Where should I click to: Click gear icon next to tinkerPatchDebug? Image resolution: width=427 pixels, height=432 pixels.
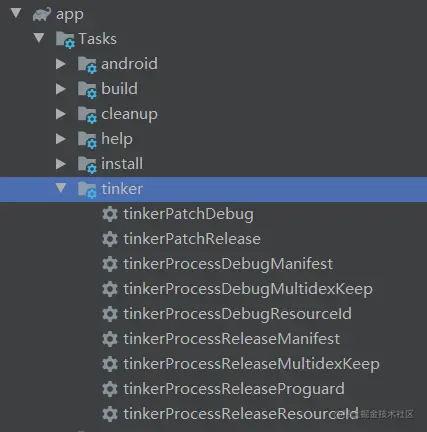click(x=110, y=214)
